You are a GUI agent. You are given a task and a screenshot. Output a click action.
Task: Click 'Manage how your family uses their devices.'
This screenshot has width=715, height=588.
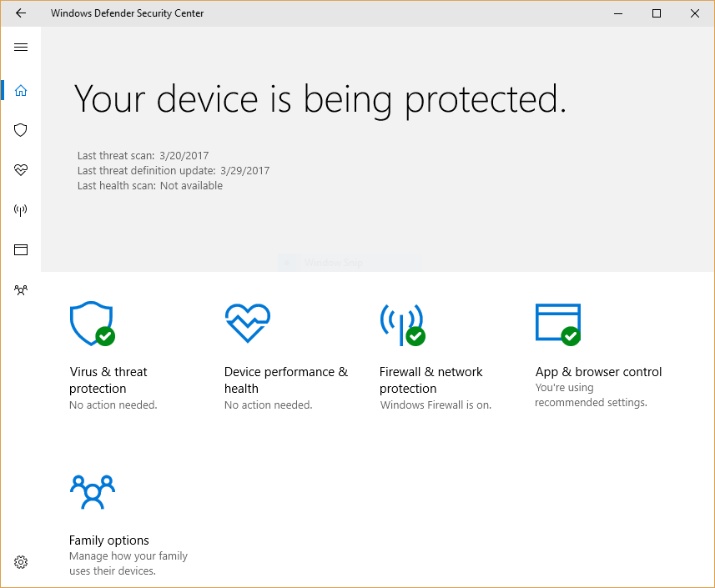click(128, 563)
